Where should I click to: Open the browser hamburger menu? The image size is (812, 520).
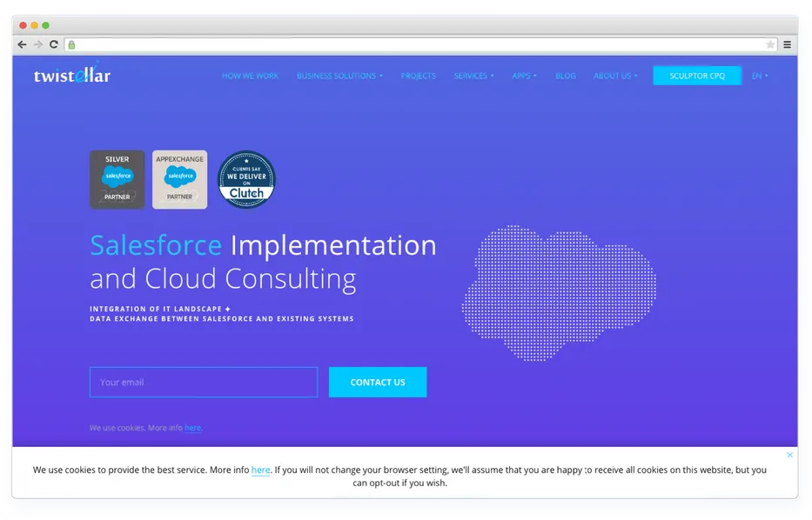coord(787,45)
